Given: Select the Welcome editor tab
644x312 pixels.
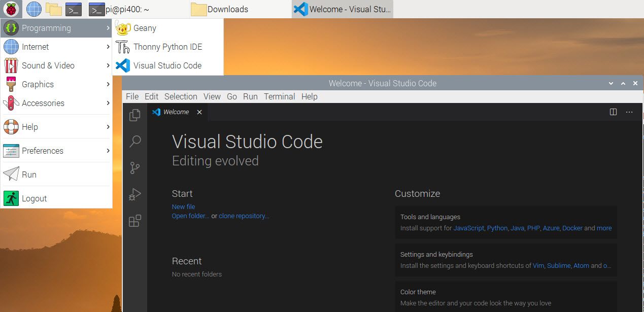Looking at the screenshot, I should pos(177,112).
